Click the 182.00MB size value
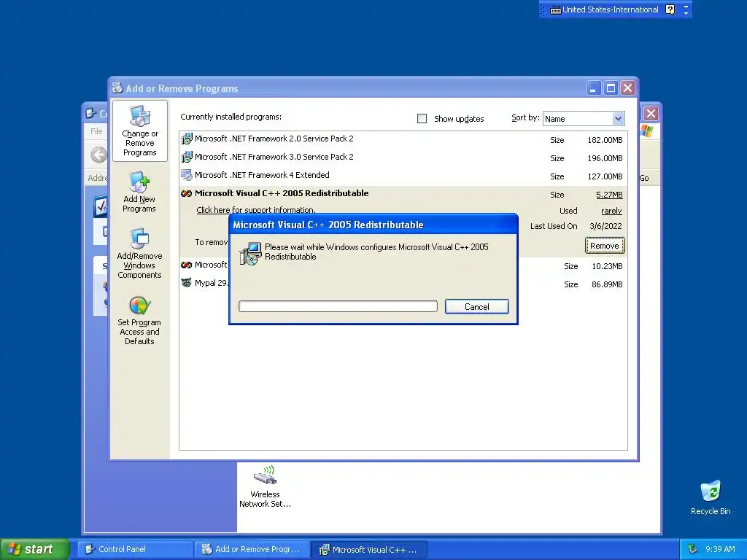 click(x=605, y=140)
